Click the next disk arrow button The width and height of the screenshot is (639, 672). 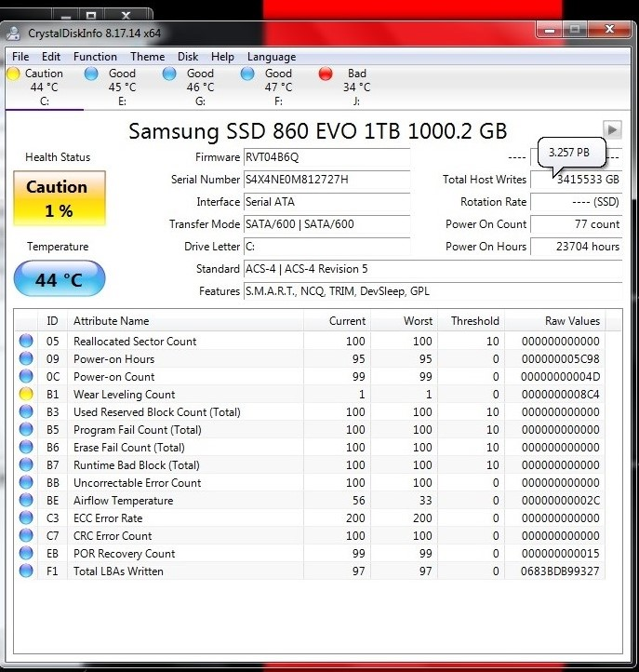612,129
